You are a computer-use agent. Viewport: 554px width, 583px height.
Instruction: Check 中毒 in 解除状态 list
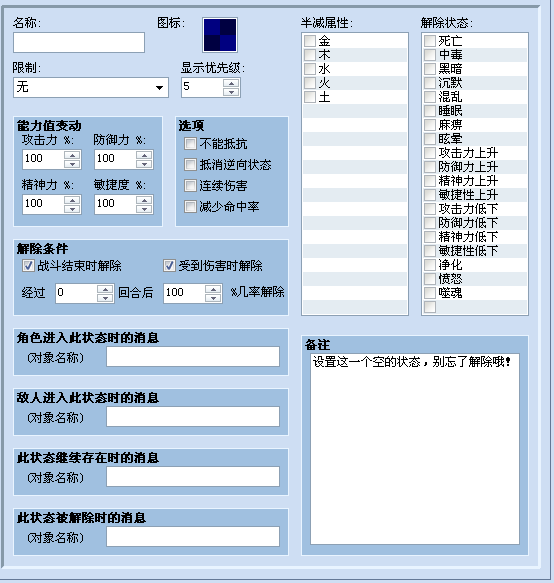[x=430, y=55]
